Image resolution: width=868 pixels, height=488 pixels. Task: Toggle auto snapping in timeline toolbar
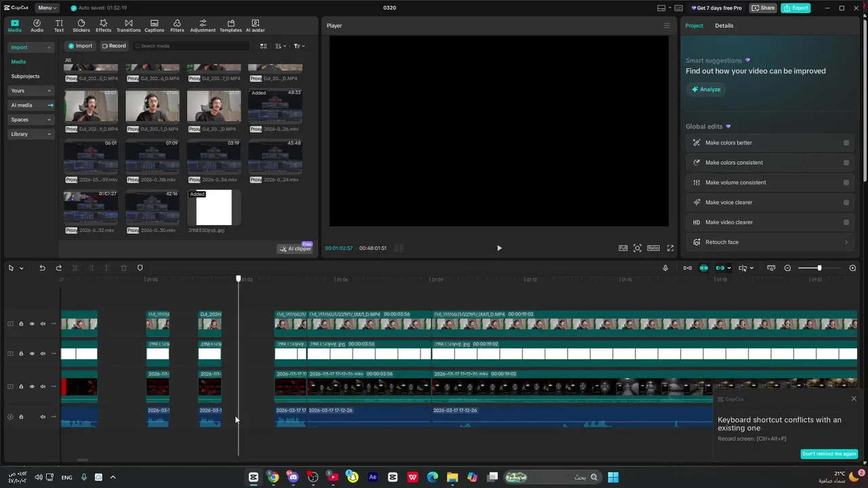coord(704,268)
